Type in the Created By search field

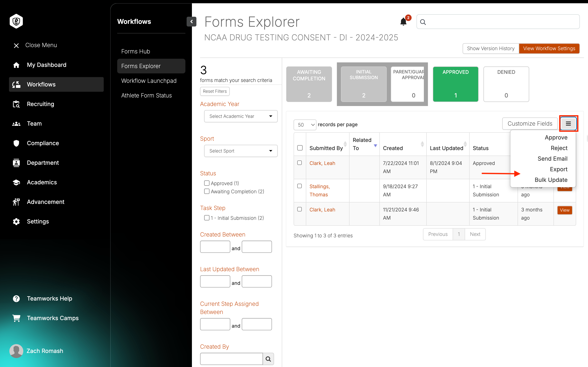(x=231, y=359)
